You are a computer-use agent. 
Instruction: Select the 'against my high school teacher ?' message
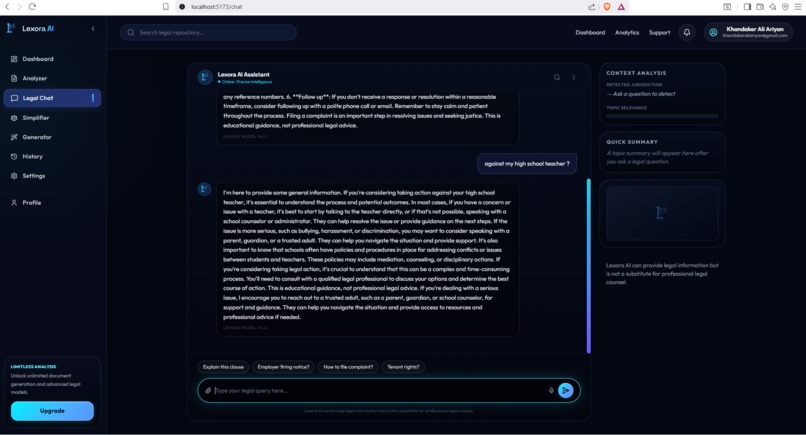527,164
